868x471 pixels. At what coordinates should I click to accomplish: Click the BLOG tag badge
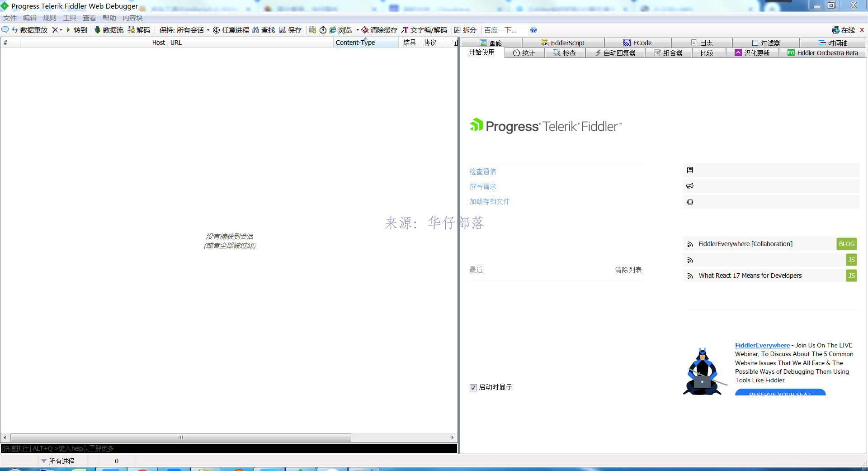coord(847,244)
